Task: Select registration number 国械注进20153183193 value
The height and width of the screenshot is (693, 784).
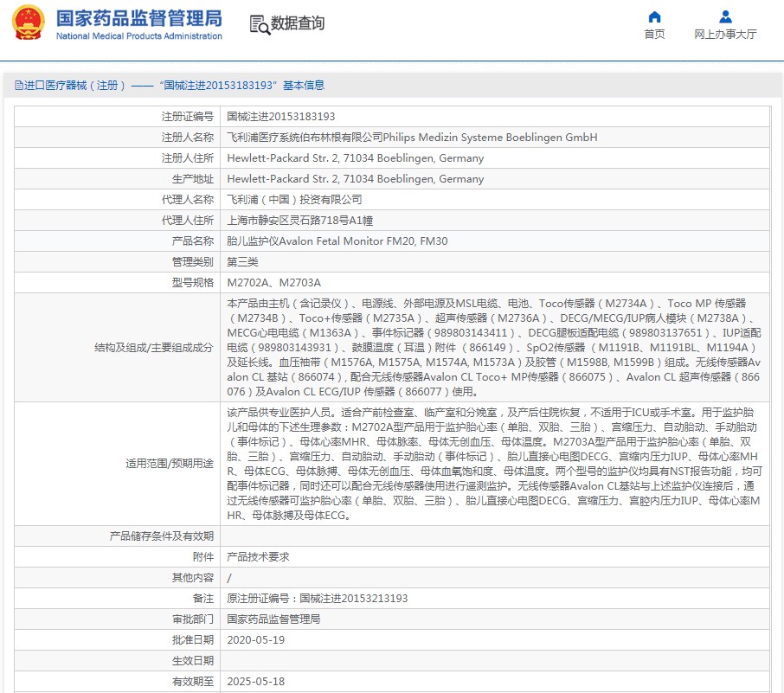Action: tap(280, 117)
